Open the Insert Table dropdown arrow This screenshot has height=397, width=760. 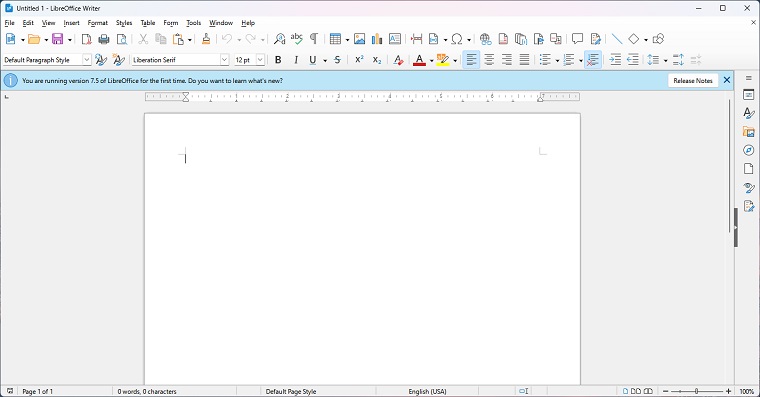click(347, 40)
